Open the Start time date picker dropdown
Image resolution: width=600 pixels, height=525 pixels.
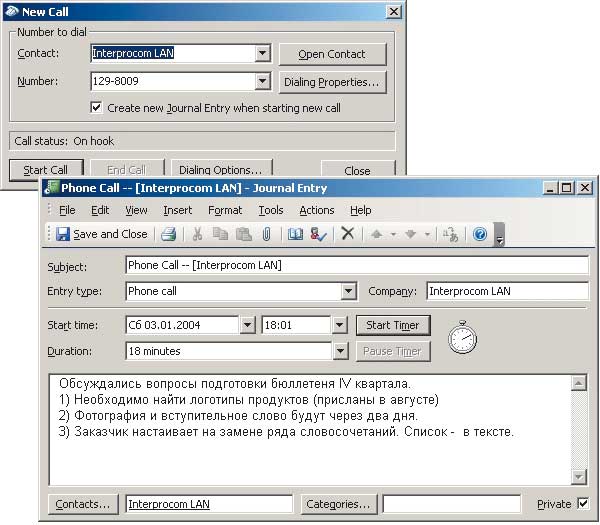point(247,325)
